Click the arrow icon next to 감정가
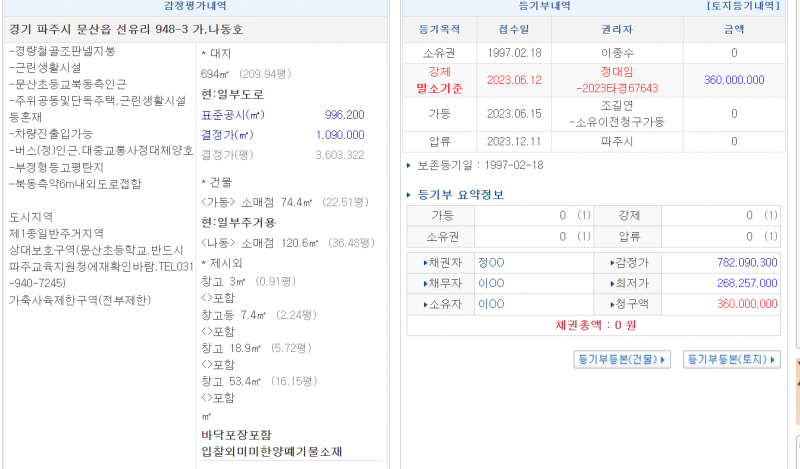The height and width of the screenshot is (469, 800). (613, 263)
